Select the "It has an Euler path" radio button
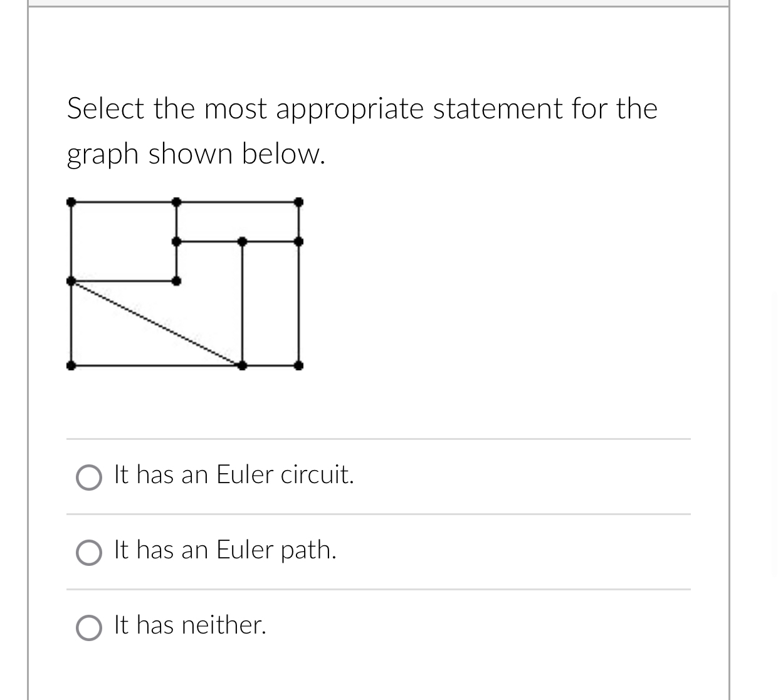Screen dimensions: 783x700 point(88,552)
